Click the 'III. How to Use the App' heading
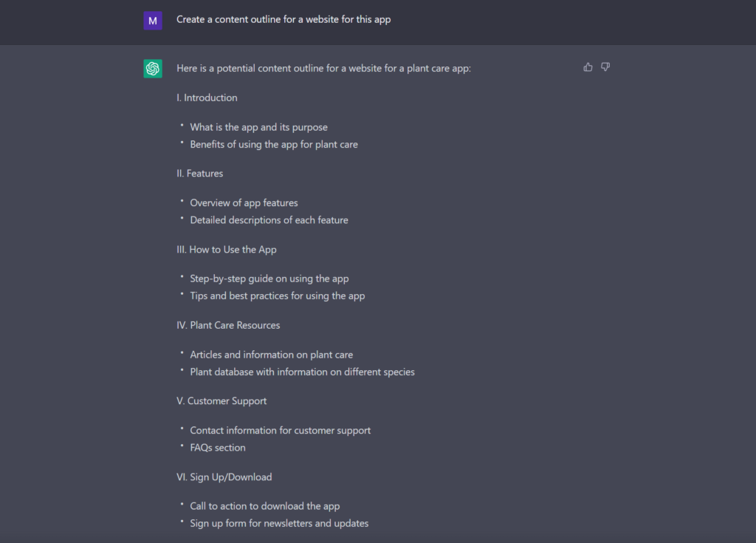The image size is (756, 543). [227, 250]
